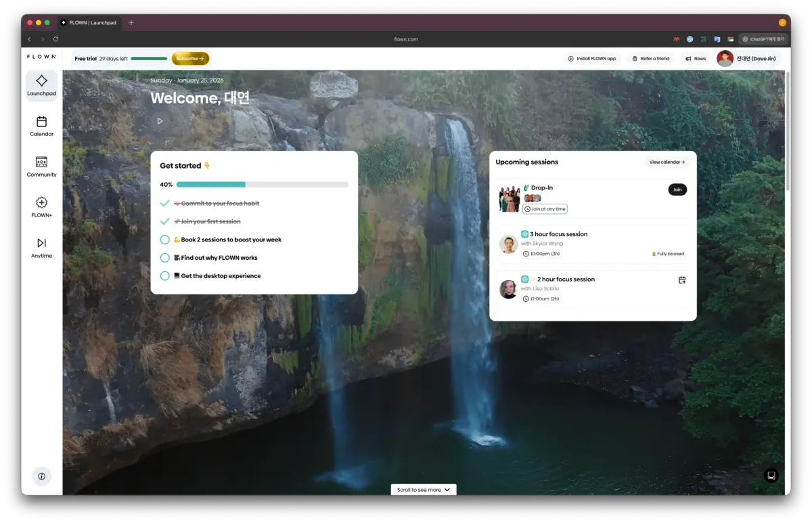Click the 'ChatGPT' browser button

[x=763, y=39]
